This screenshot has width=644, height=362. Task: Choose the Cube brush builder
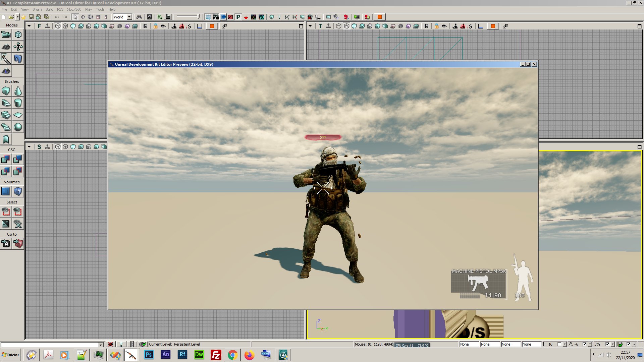[x=6, y=91]
